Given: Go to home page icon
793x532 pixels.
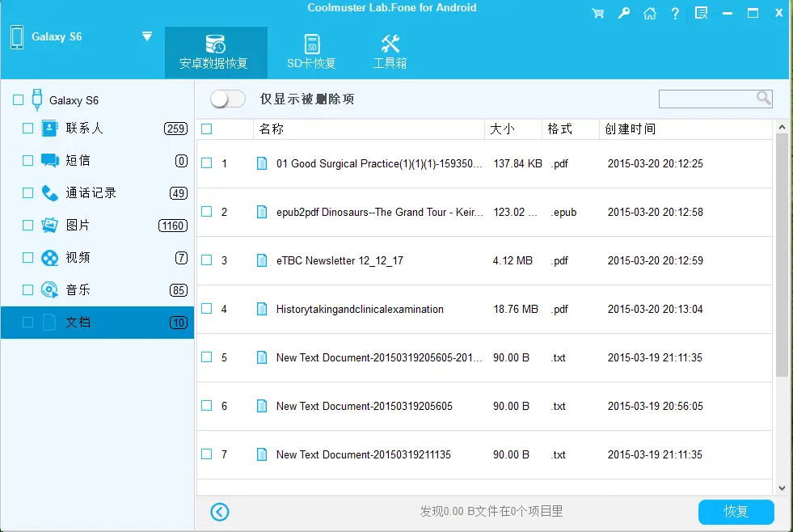Looking at the screenshot, I should click(x=649, y=13).
